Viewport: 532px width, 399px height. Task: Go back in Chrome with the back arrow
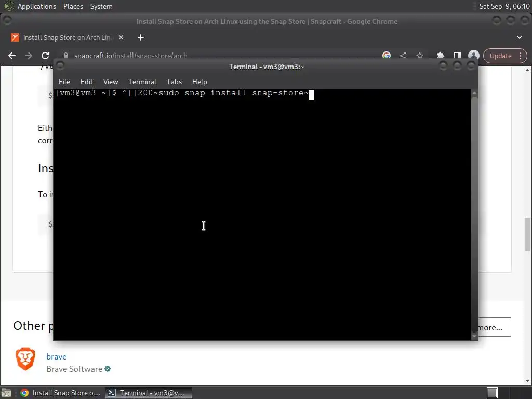(x=12, y=56)
